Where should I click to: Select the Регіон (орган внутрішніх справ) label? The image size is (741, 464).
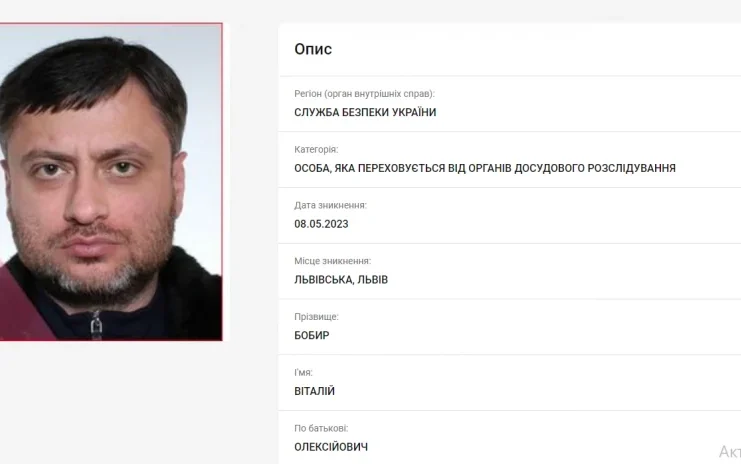coord(364,94)
